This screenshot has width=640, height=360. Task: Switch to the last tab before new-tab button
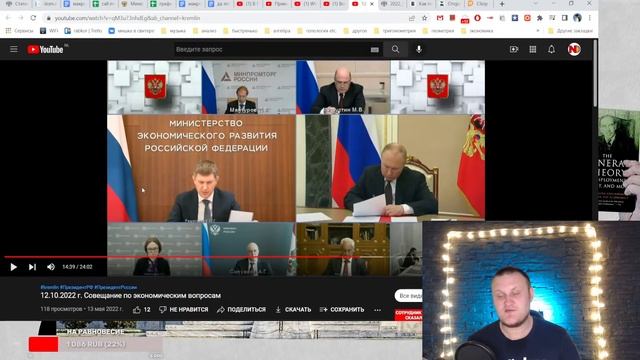tap(479, 4)
